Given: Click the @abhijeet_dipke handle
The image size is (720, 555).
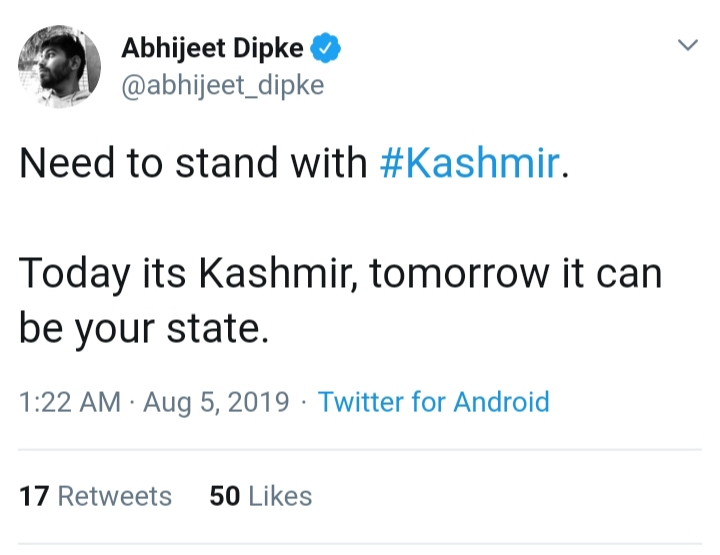Looking at the screenshot, I should point(223,85).
